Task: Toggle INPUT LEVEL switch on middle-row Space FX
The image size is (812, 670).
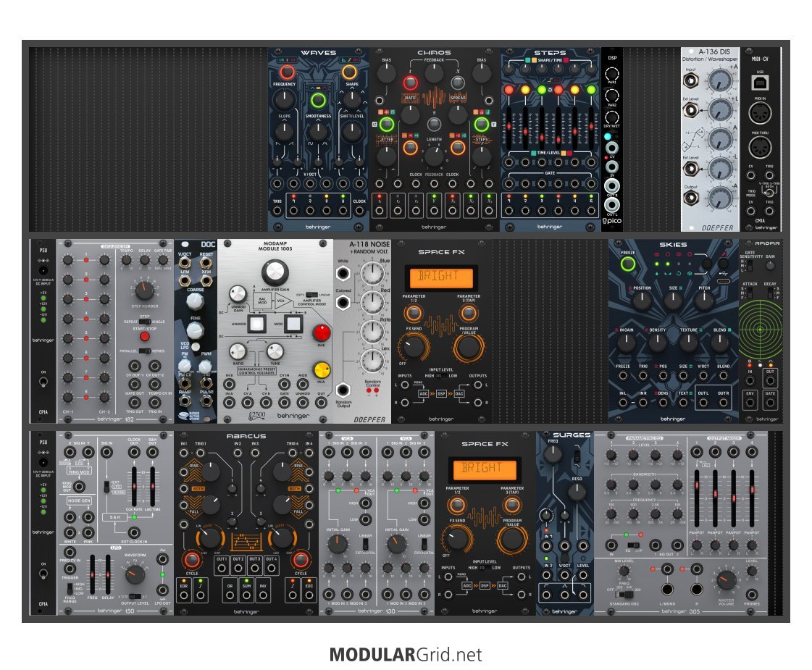Action: pyautogui.click(x=440, y=376)
